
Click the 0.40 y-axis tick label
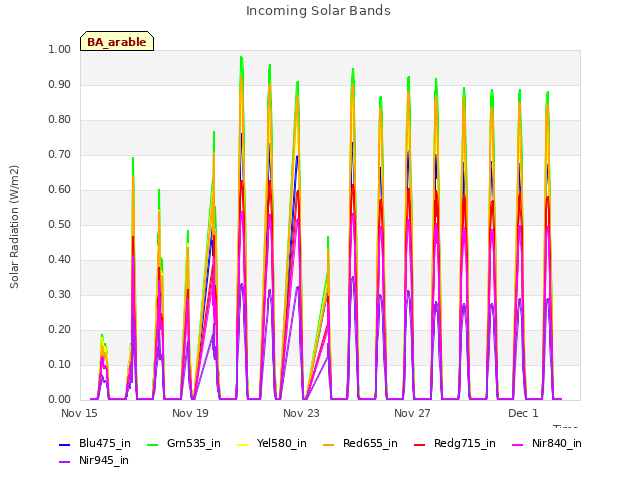coord(60,260)
